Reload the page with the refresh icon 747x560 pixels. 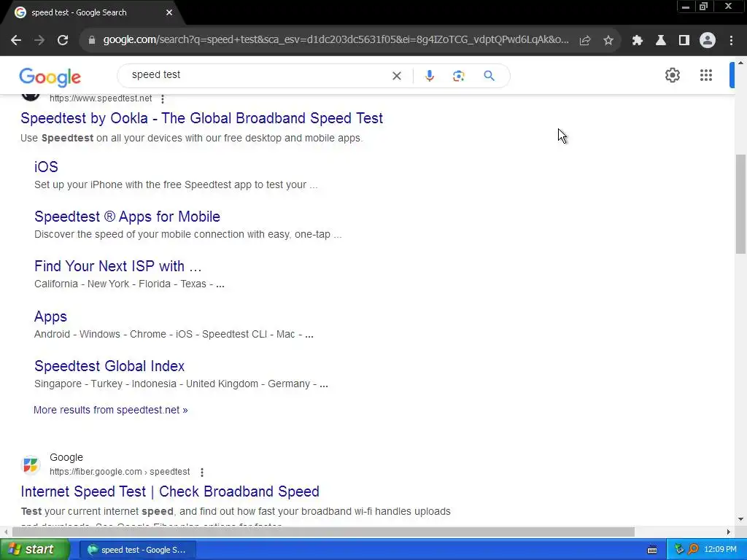(63, 40)
